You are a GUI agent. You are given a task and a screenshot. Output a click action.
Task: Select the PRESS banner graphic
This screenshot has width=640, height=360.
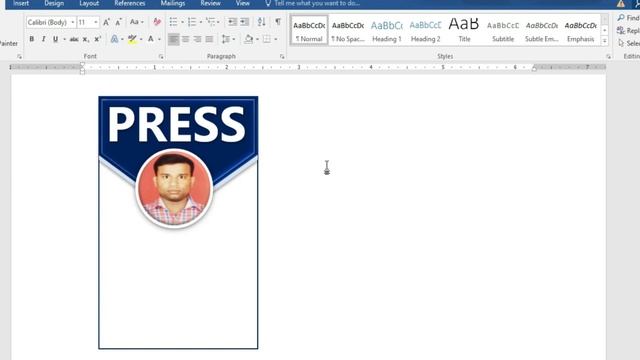(x=178, y=124)
